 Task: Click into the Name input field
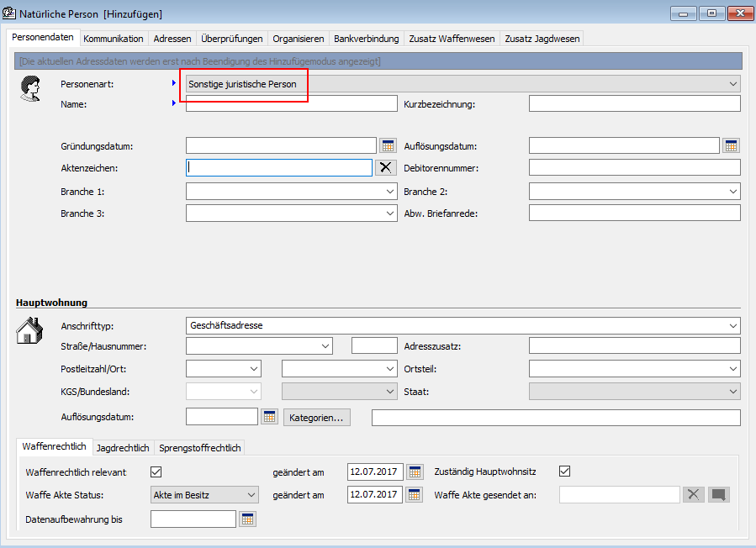tap(290, 103)
